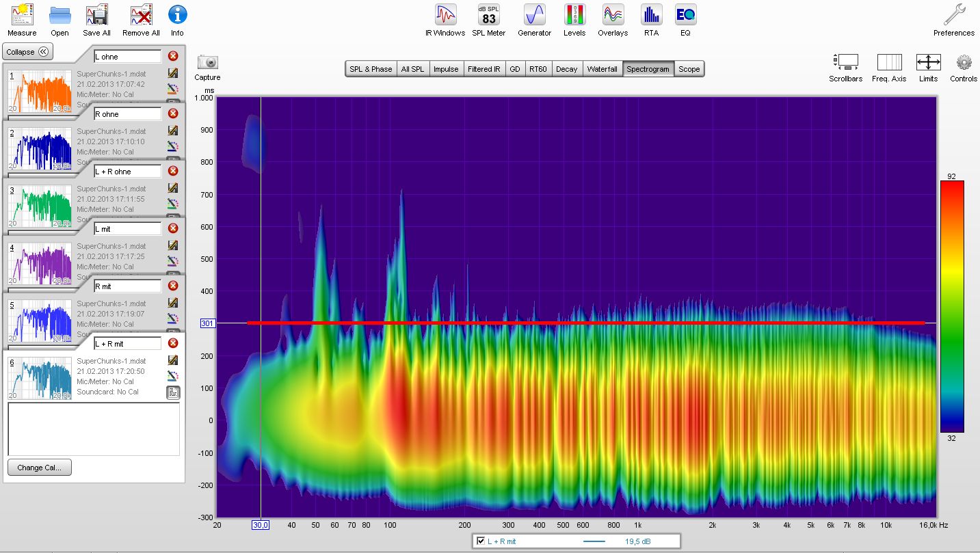Click the Change Cal... button

40,468
